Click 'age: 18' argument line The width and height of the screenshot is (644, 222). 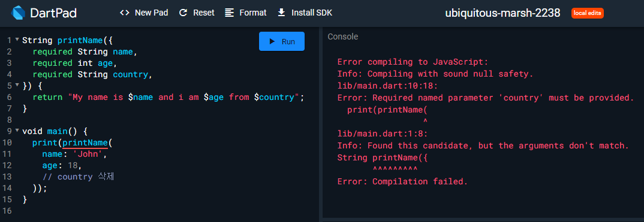point(62,166)
